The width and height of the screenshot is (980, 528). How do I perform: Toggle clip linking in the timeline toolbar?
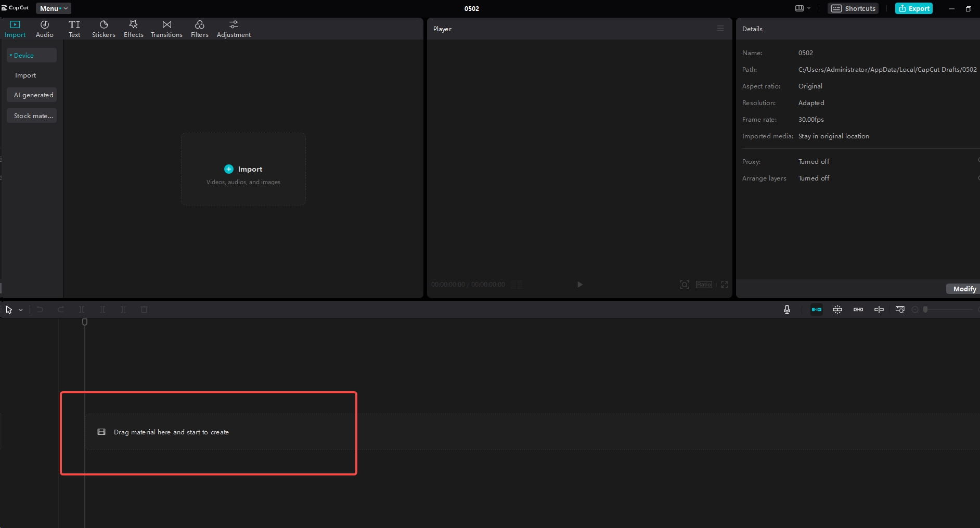858,309
